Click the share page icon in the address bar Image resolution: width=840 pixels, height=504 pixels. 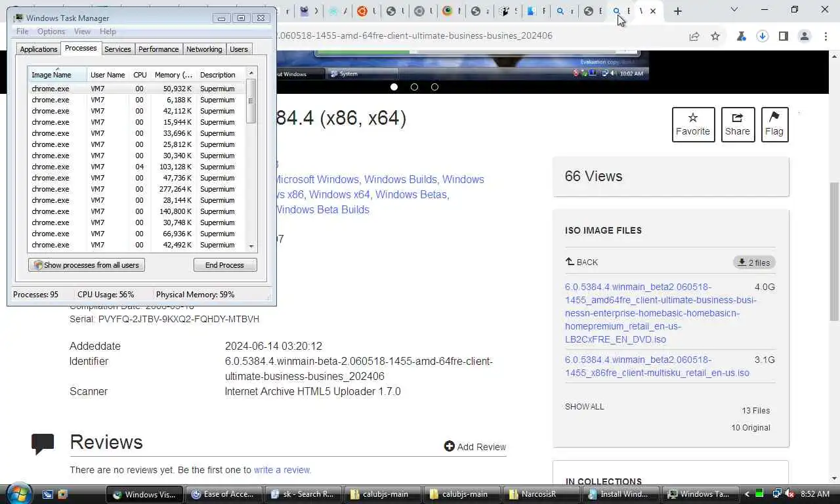pyautogui.click(x=694, y=37)
